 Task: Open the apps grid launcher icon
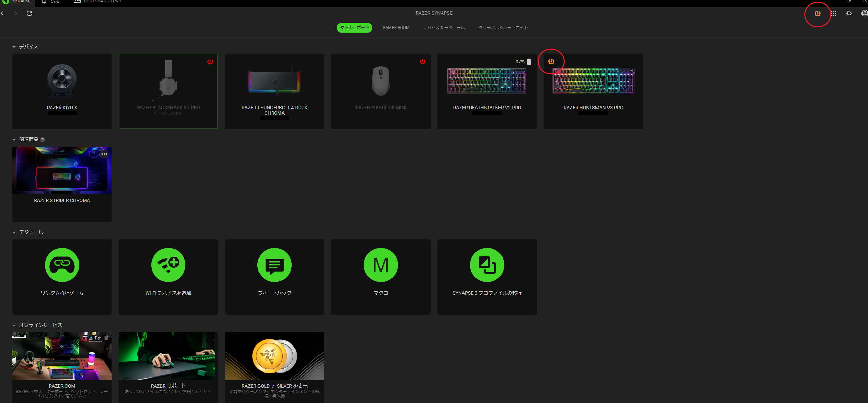click(833, 13)
